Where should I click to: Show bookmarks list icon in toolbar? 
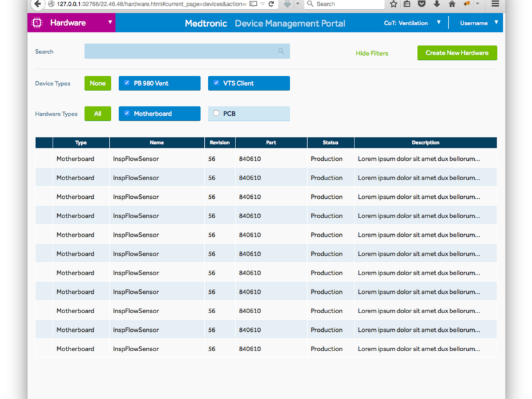(407, 4)
